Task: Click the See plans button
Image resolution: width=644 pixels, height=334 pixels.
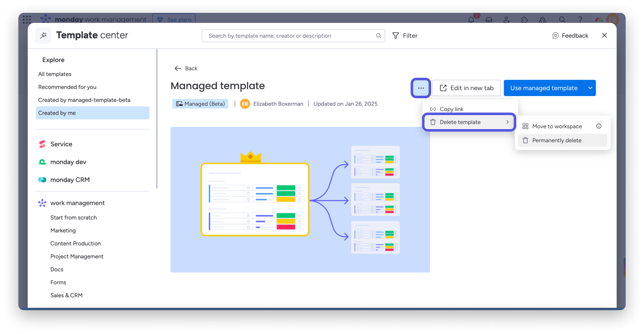Action: tap(174, 19)
